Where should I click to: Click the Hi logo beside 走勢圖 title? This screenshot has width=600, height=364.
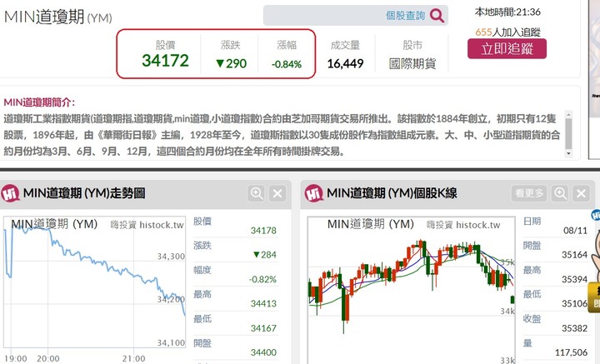[x=10, y=193]
